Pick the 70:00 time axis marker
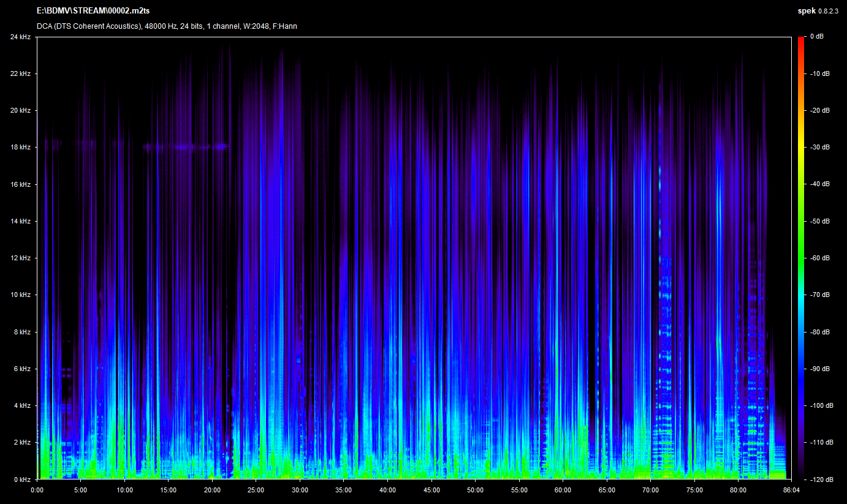 click(650, 490)
